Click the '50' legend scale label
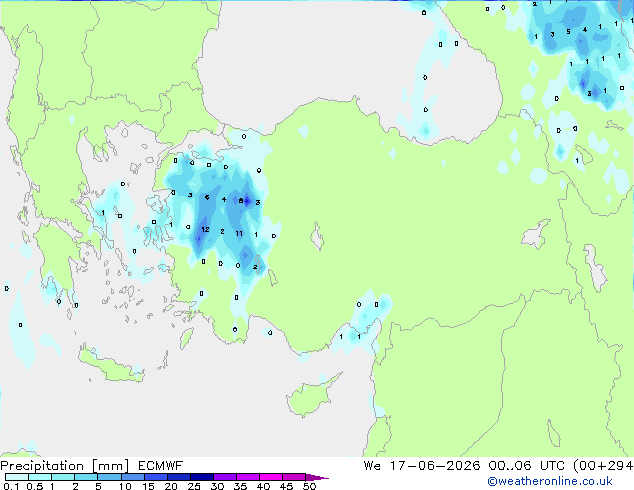634x490 pixels. tap(310, 486)
